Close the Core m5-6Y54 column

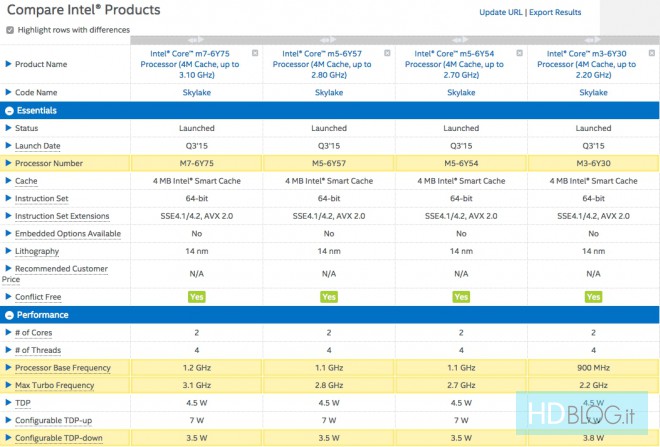click(x=521, y=52)
